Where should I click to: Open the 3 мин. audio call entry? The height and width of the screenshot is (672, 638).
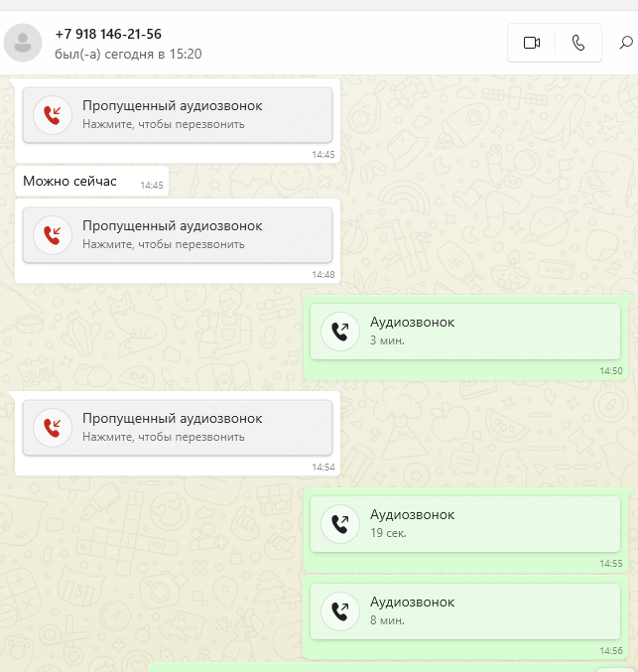(x=465, y=332)
